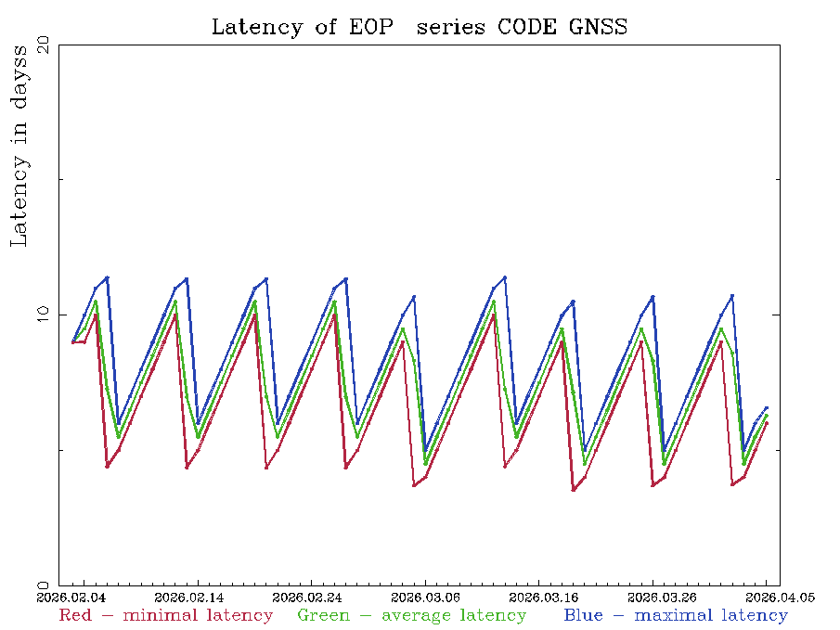The height and width of the screenshot is (630, 840).
Task: Click the last red point at chart's right end
Action: coord(767,423)
